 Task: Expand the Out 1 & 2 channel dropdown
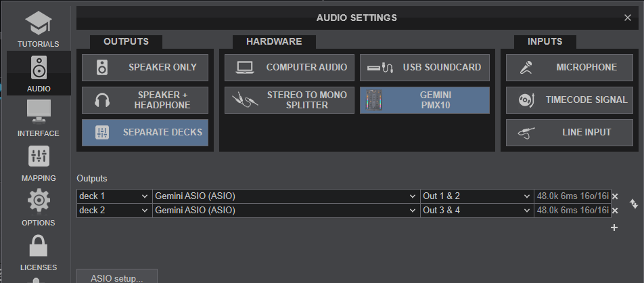click(x=476, y=196)
